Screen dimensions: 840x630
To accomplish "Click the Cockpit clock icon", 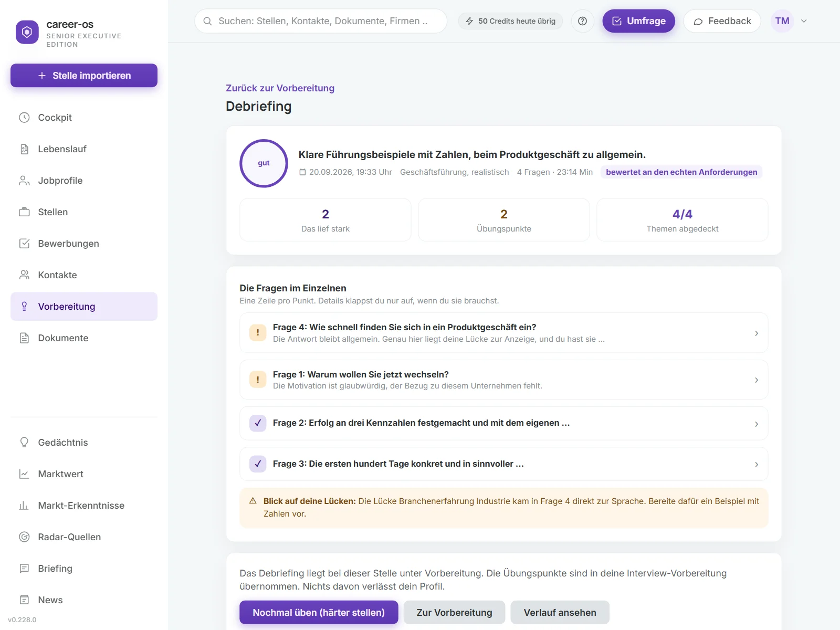I will point(24,118).
